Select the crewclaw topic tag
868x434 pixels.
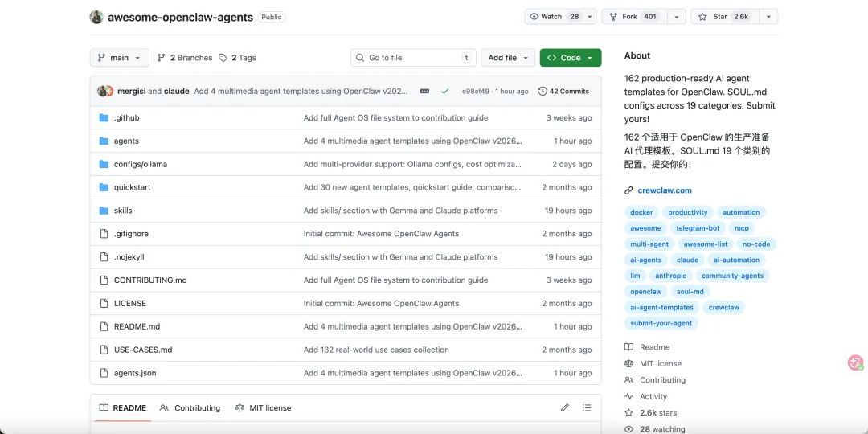tap(725, 307)
